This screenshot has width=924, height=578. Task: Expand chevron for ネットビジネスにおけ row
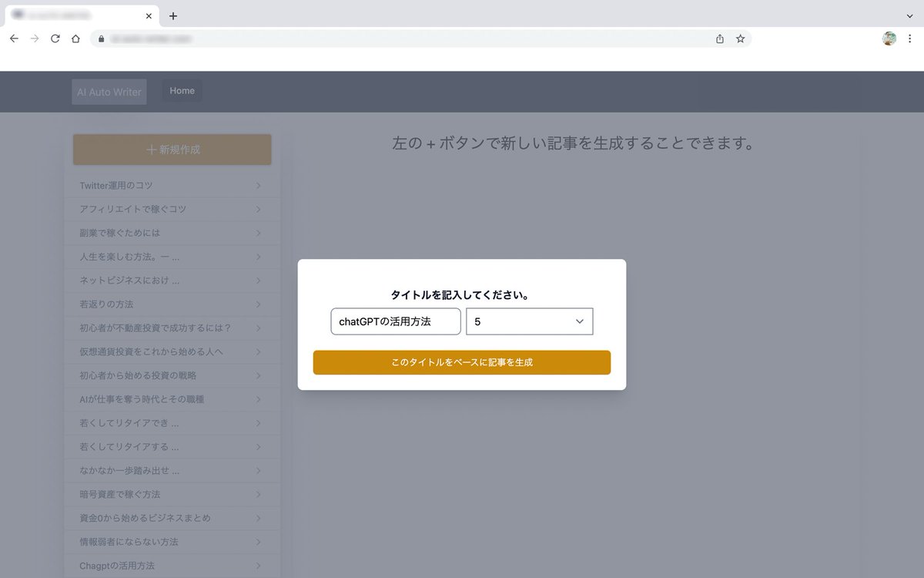258,281
